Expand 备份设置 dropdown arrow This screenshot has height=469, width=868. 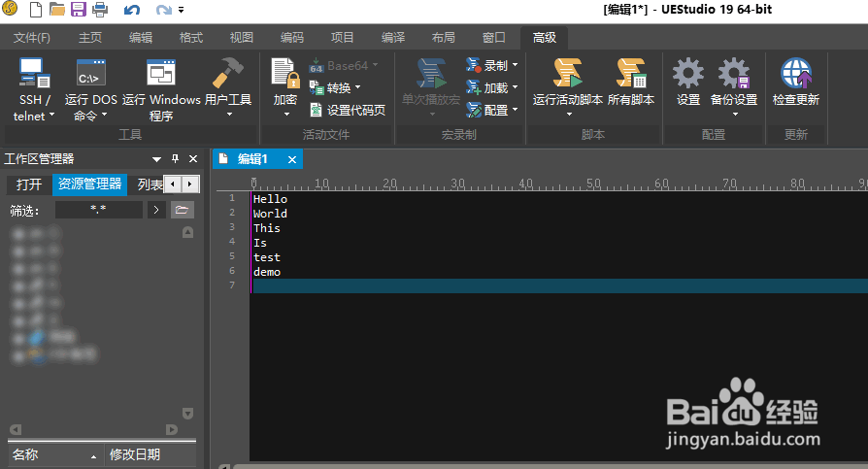tap(735, 114)
